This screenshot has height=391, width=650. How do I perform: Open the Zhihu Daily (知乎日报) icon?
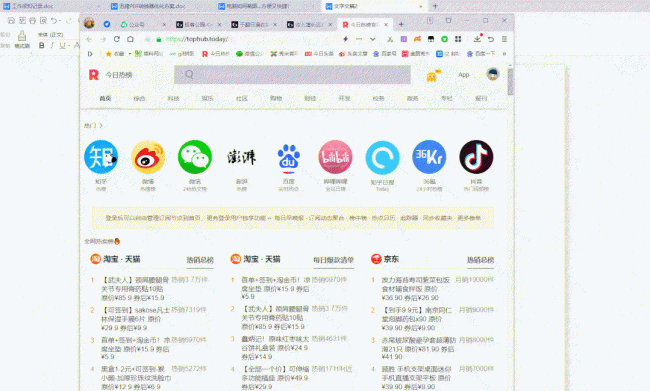point(382,157)
